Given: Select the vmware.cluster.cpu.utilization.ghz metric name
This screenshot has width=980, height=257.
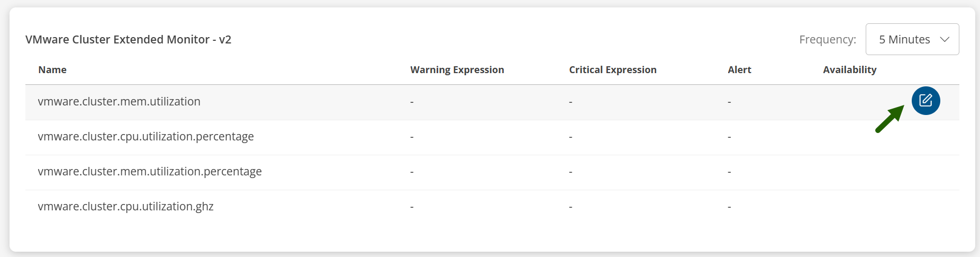Looking at the screenshot, I should click(x=125, y=207).
